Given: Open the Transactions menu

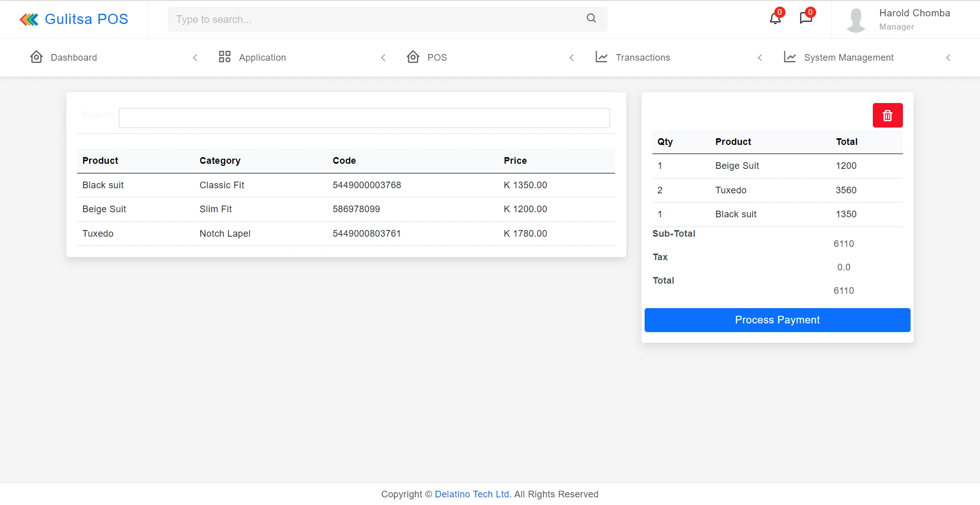Looking at the screenshot, I should pos(642,58).
